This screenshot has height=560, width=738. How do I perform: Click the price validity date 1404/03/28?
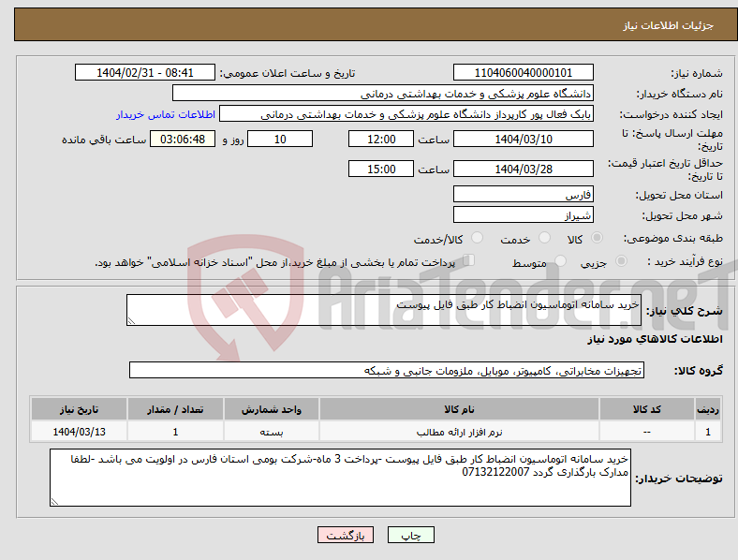coord(523,169)
